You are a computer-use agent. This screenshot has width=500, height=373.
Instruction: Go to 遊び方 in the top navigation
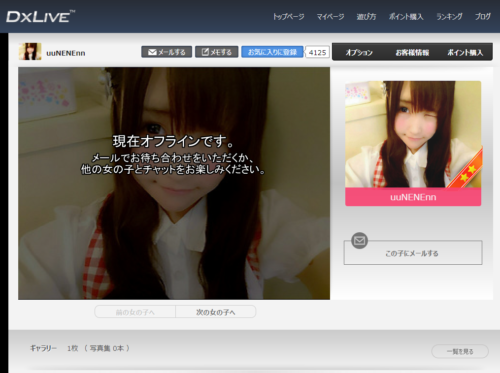[x=366, y=17]
